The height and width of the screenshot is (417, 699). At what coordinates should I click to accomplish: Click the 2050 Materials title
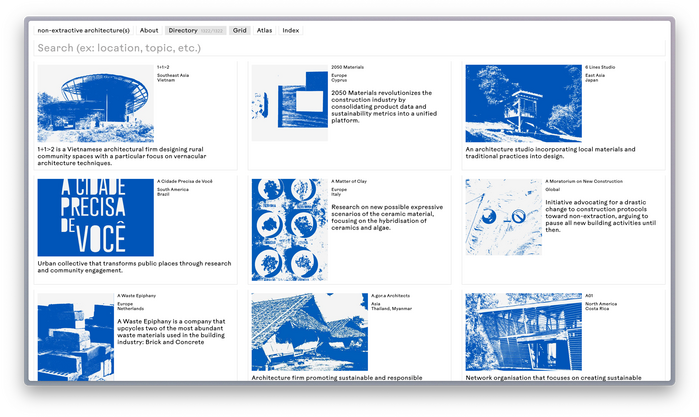[x=347, y=67]
